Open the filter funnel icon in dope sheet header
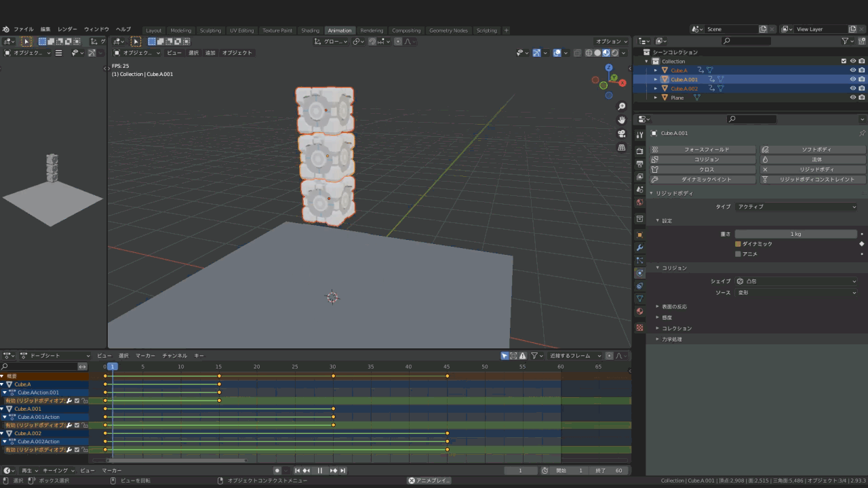 [x=535, y=355]
